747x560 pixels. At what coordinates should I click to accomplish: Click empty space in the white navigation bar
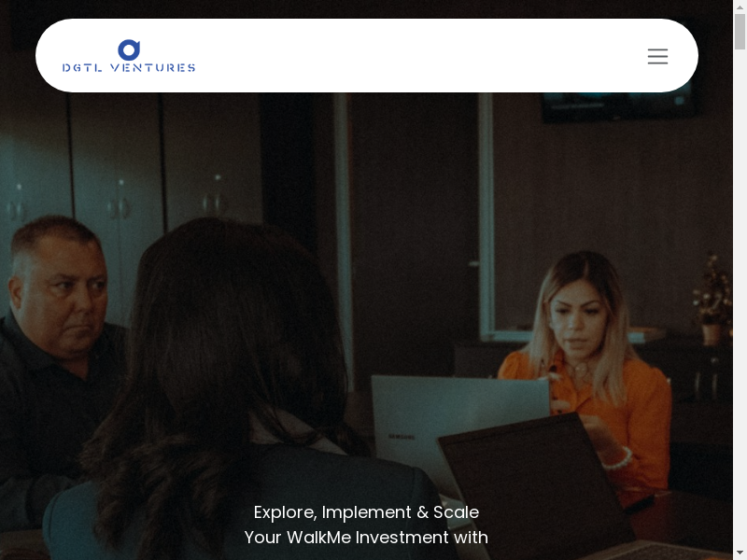[420, 56]
